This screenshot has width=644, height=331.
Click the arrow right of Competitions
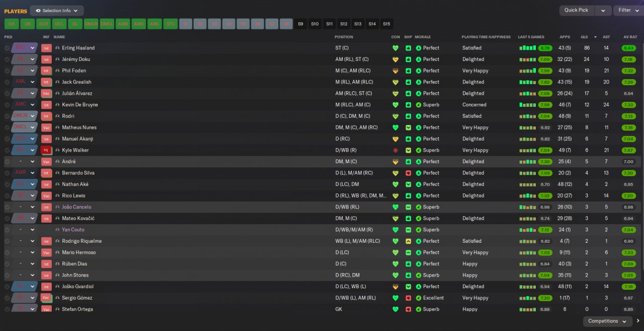pos(638,321)
